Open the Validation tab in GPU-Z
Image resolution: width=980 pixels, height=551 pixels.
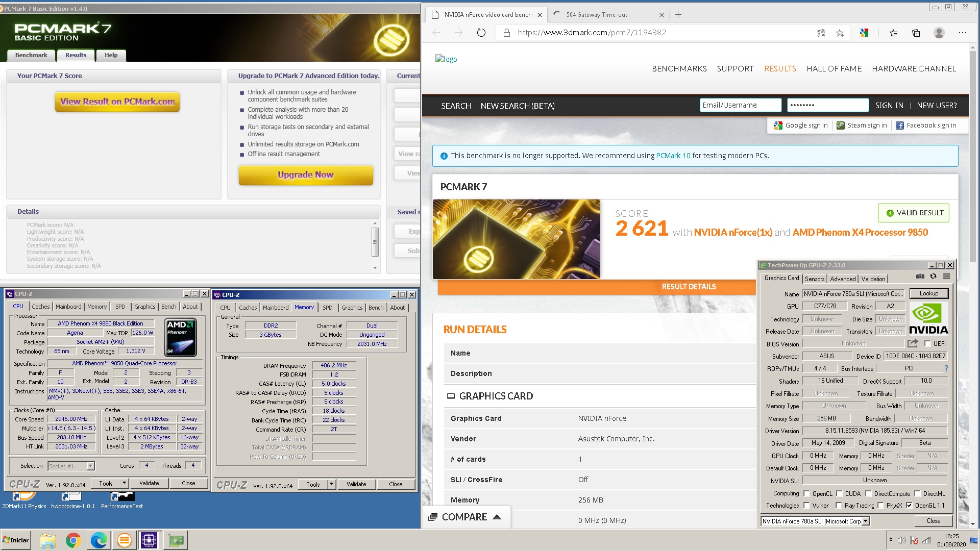pos(873,279)
